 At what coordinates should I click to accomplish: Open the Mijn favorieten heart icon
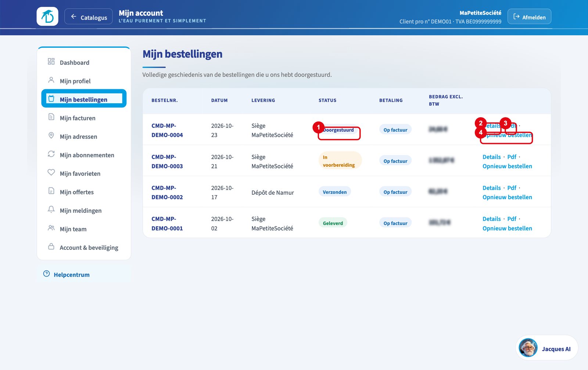[51, 172]
